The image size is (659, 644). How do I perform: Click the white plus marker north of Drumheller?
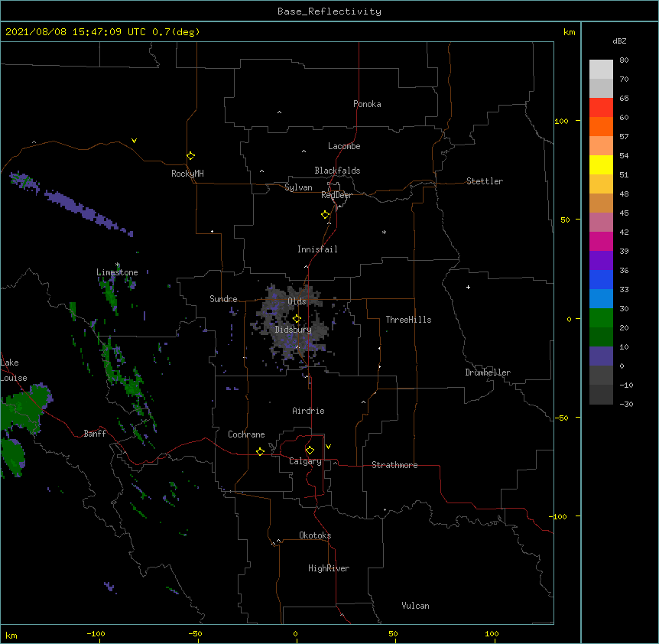click(x=468, y=287)
